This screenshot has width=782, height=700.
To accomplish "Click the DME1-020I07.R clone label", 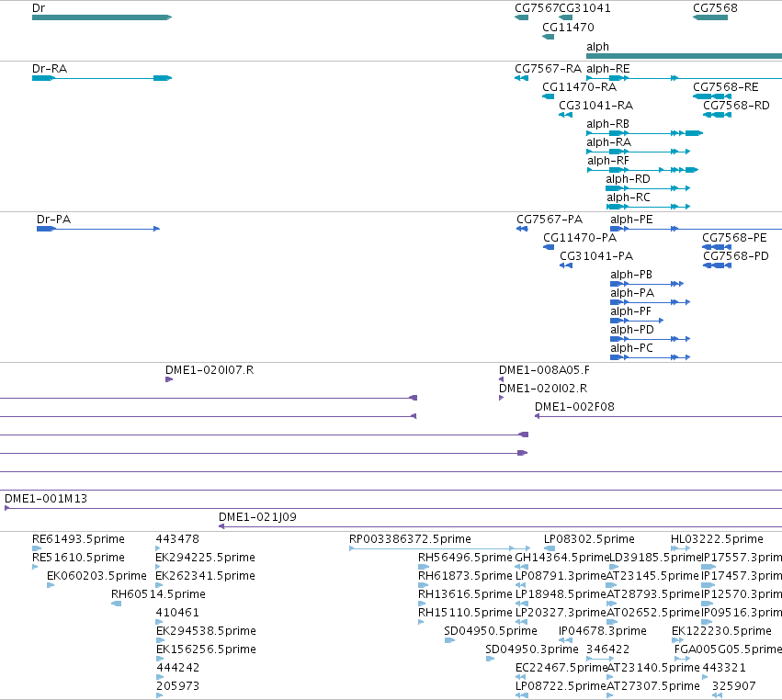I will [x=210, y=370].
